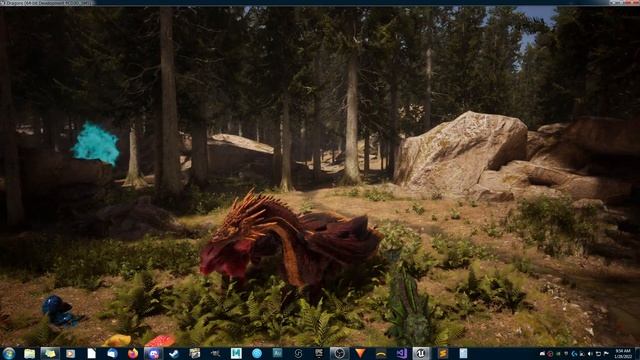
Task: Click the large boulder on the right
Action: click(461, 153)
